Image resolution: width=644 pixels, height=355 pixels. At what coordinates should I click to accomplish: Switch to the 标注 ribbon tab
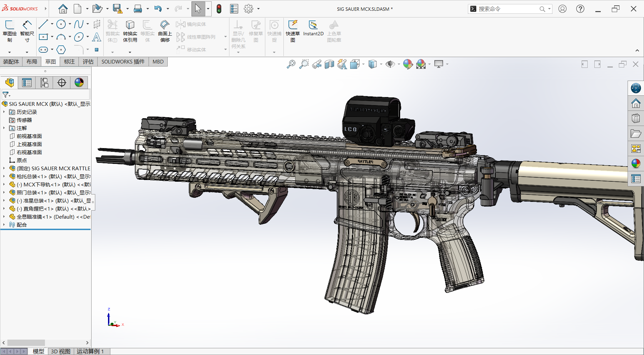69,61
